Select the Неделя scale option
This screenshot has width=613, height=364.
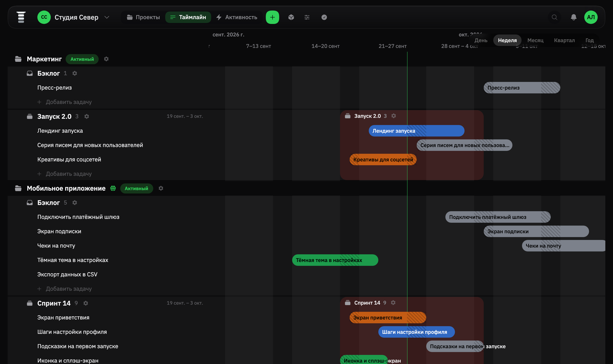click(x=507, y=40)
